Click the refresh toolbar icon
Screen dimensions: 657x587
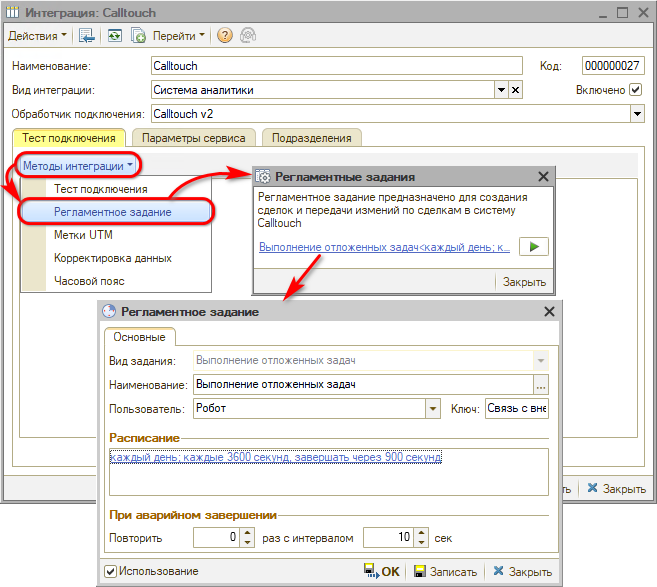(114, 36)
